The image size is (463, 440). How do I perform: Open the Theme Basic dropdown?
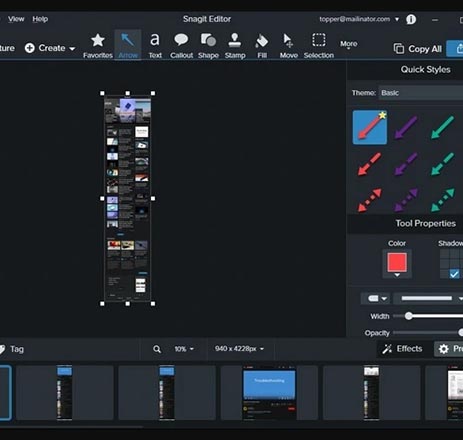click(x=421, y=93)
